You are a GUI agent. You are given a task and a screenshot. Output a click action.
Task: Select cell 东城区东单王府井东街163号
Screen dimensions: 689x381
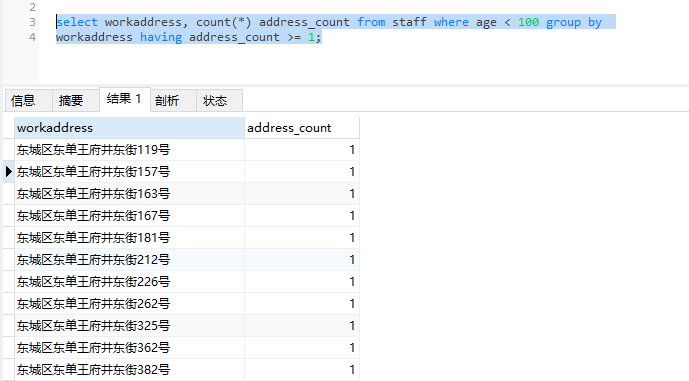tap(129, 194)
